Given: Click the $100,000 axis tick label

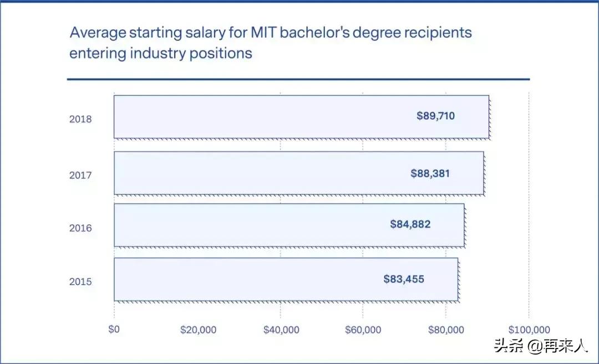Looking at the screenshot, I should point(528,330).
